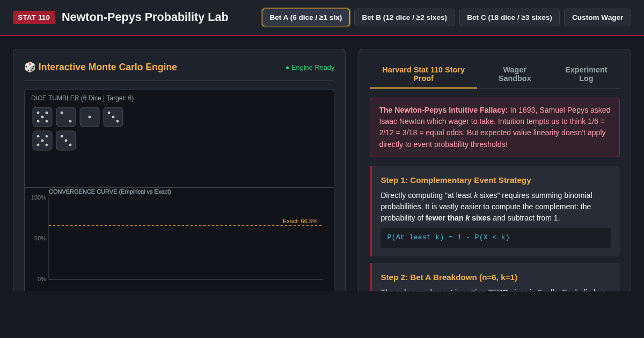Click the Newton-Pepys Probability Lab title
Viewport: 644px width, 338px height.
145,17
